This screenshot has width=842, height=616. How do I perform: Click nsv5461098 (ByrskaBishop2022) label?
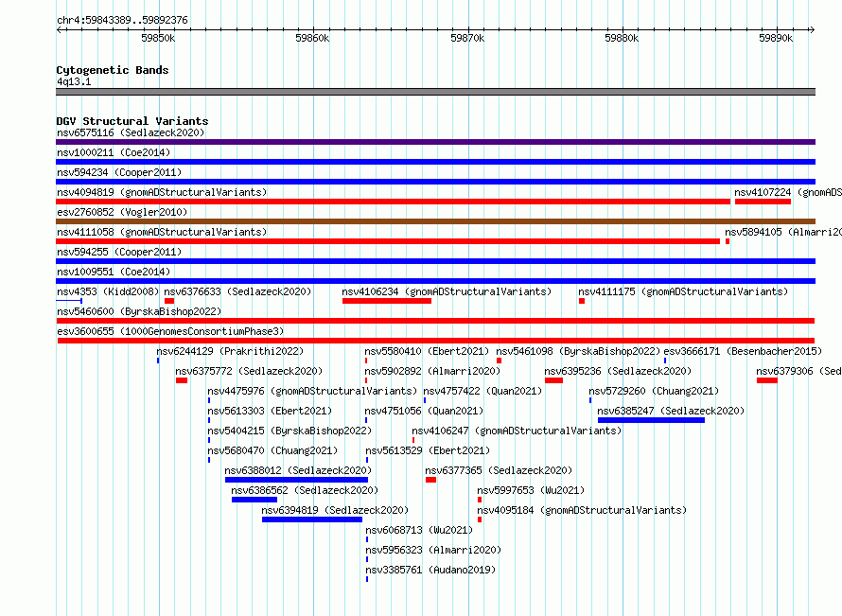point(578,351)
